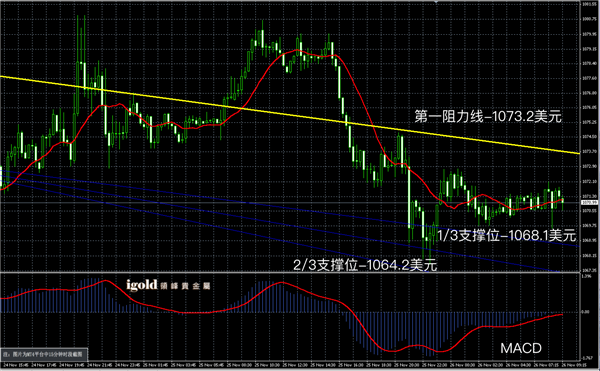Click the 1076.80 price axis label

(589, 93)
